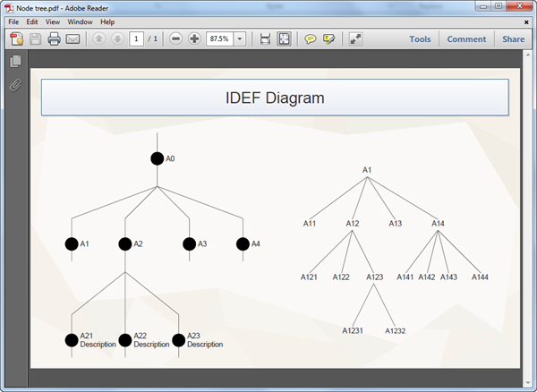Image resolution: width=537 pixels, height=392 pixels.
Task: Add a sticky note comment
Action: [x=311, y=39]
